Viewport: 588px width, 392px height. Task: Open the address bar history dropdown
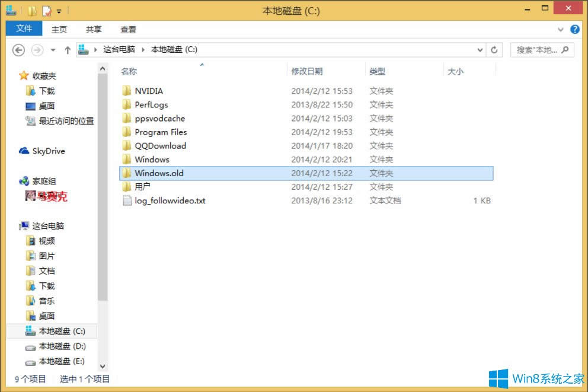click(480, 50)
